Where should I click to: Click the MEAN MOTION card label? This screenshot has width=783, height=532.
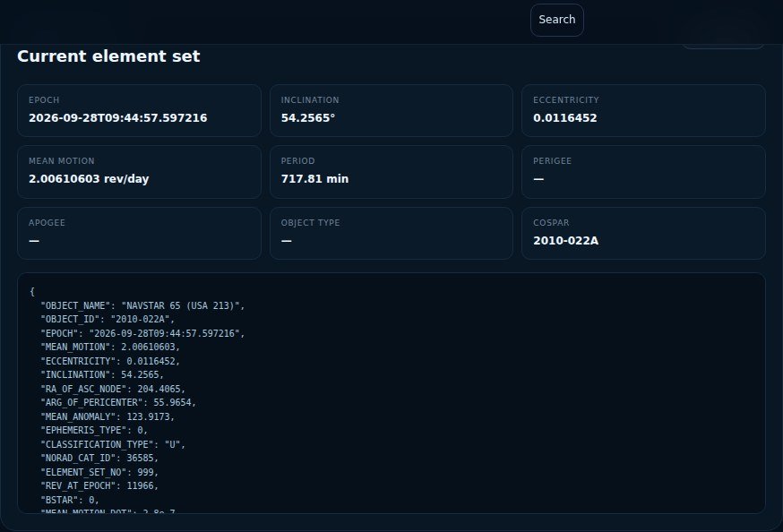click(x=62, y=160)
